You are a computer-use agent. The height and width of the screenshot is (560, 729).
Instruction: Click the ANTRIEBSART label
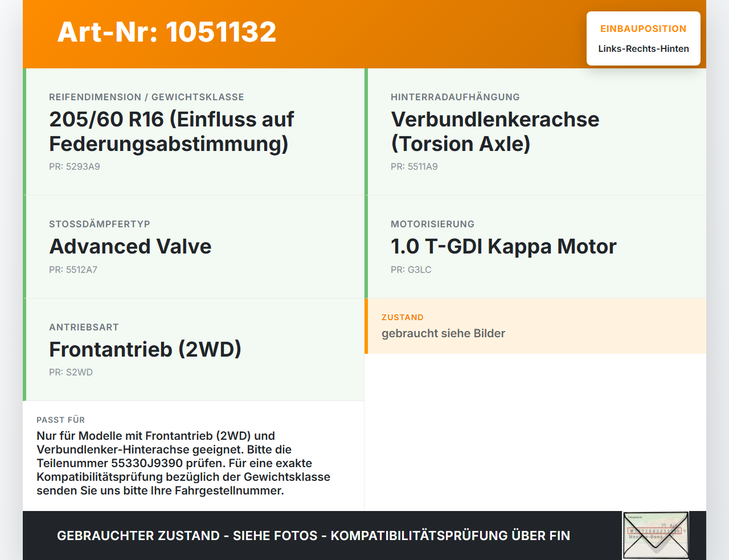click(84, 328)
